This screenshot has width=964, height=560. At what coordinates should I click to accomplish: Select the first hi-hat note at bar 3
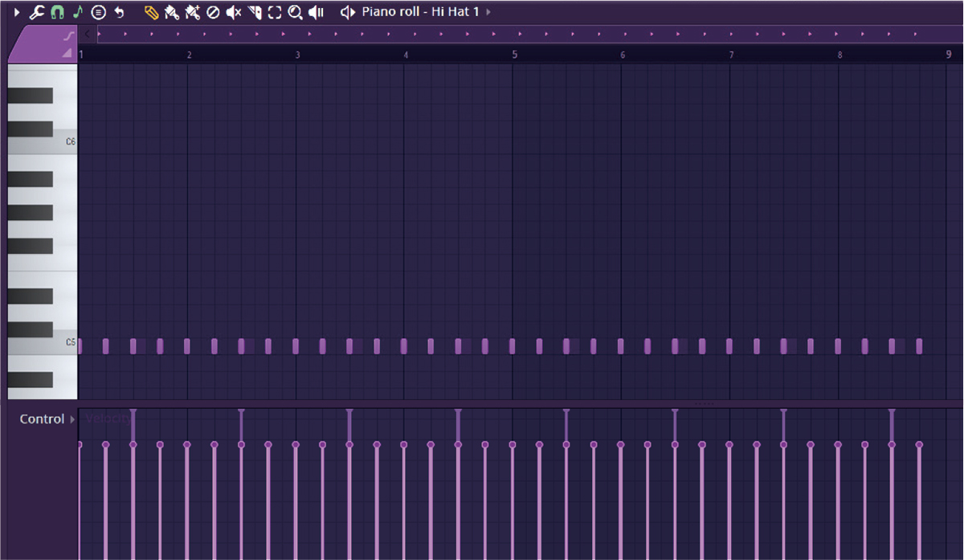(296, 346)
